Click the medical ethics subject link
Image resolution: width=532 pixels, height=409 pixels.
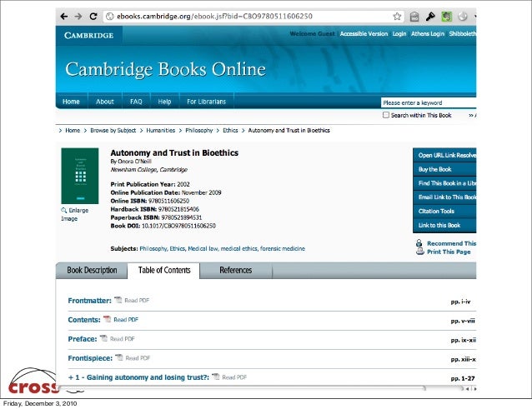pyautogui.click(x=238, y=249)
